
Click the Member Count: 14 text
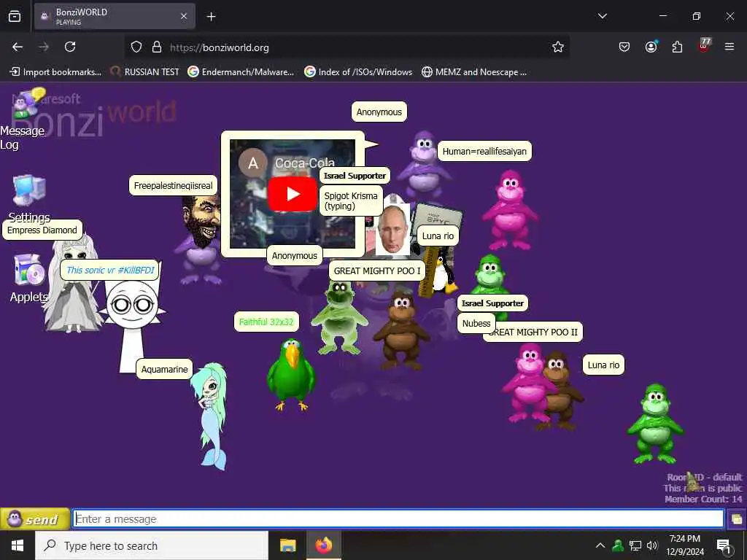tap(703, 499)
